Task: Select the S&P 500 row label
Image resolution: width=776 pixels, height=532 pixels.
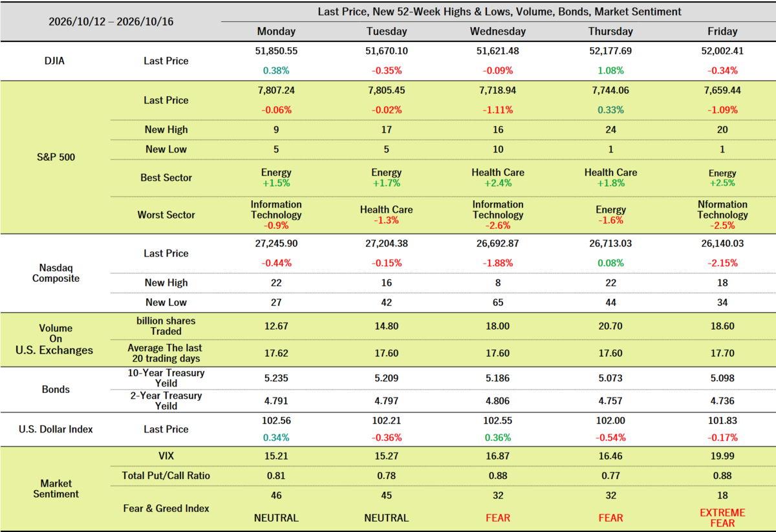Action: pos(55,156)
